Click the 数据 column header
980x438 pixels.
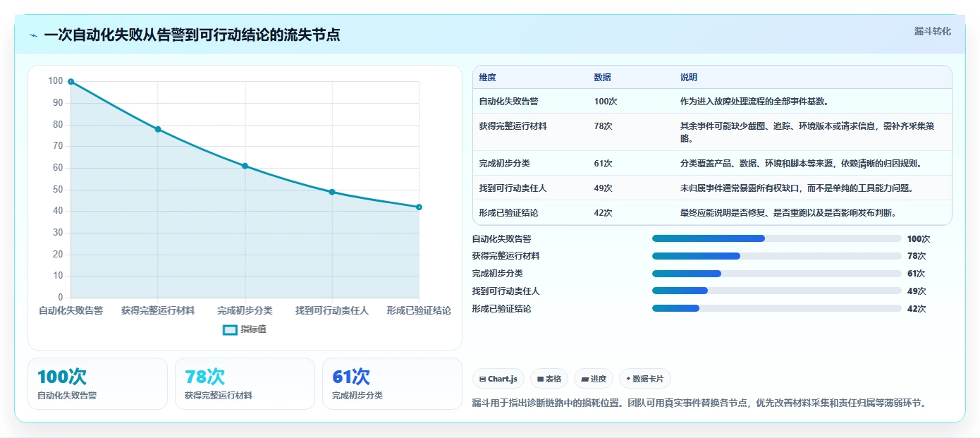[603, 78]
